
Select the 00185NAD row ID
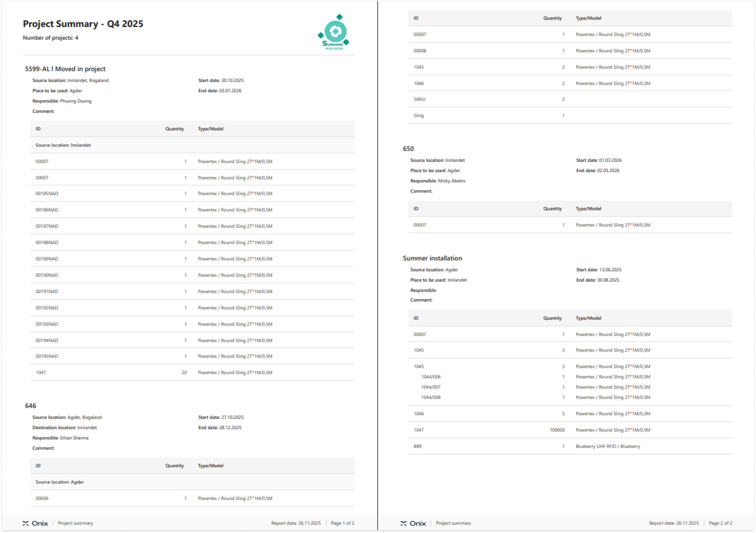tap(47, 193)
